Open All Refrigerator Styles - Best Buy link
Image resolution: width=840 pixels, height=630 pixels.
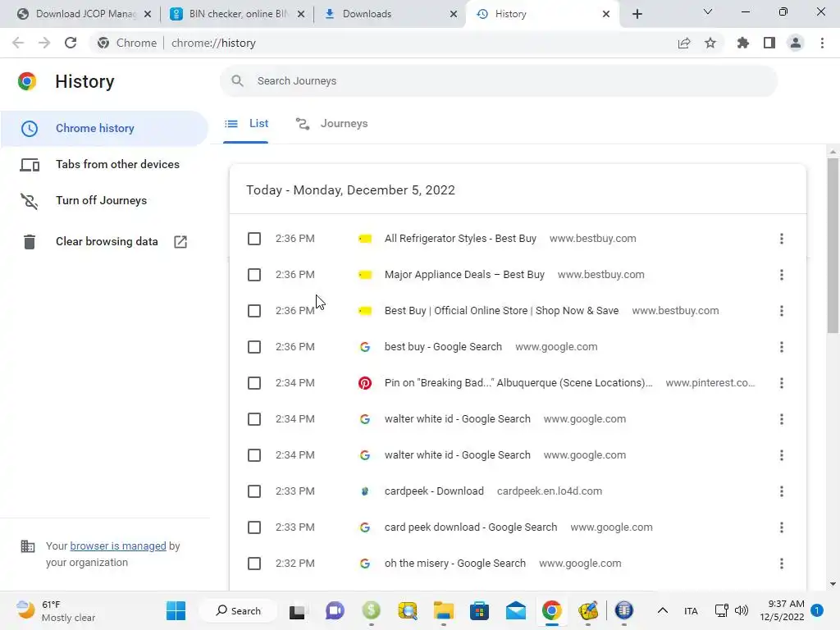tap(460, 239)
